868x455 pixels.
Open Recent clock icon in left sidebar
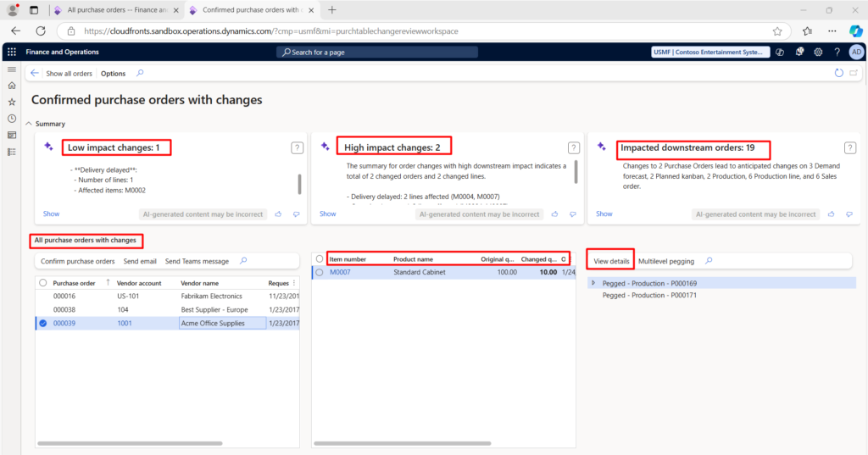click(12, 119)
